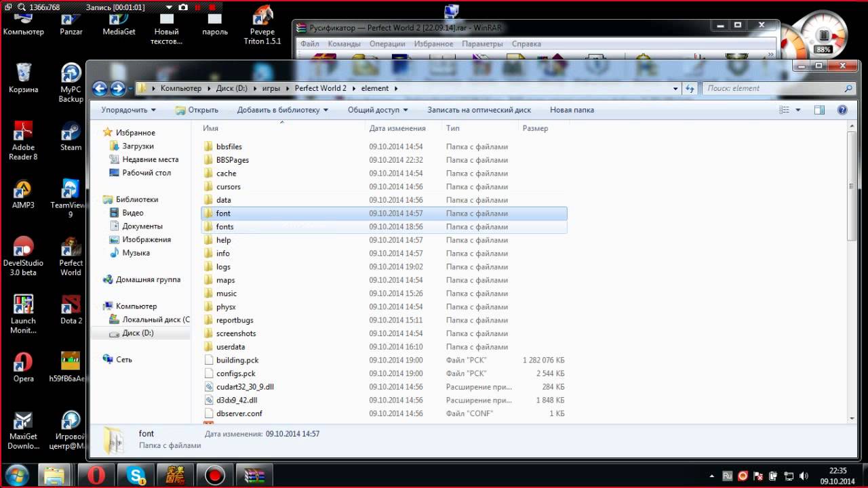
Task: Expand the Добавить в библиотеку dropdown
Action: pyautogui.click(x=283, y=110)
